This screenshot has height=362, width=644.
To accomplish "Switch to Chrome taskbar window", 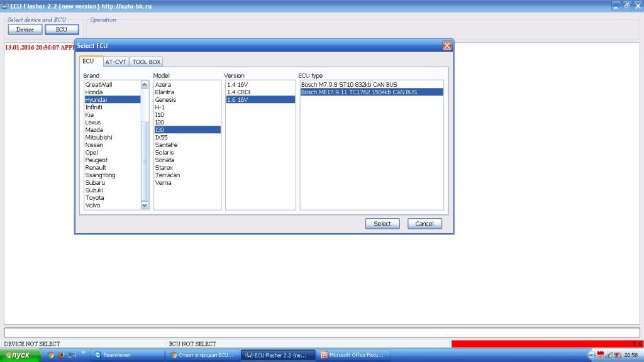I will coord(202,355).
